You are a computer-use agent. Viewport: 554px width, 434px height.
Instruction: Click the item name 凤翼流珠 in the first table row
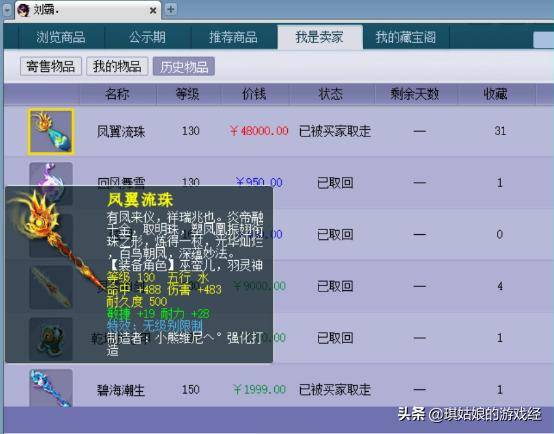pyautogui.click(x=121, y=132)
